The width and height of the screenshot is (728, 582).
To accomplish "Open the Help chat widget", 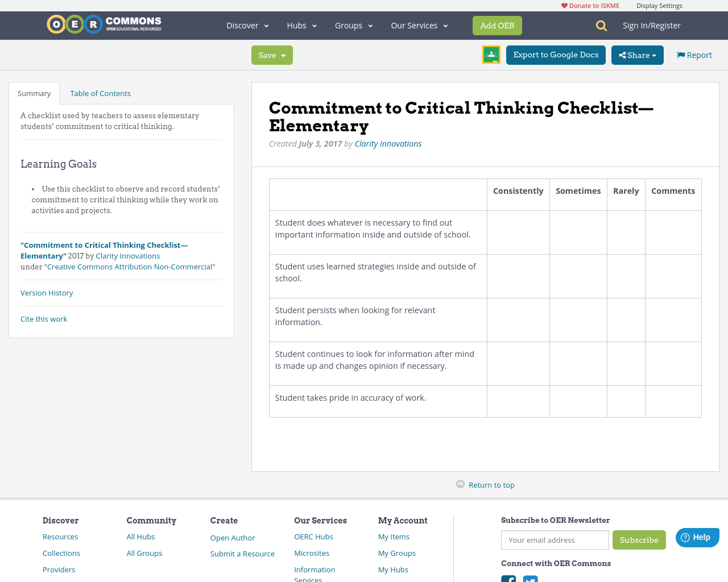I will point(697,537).
